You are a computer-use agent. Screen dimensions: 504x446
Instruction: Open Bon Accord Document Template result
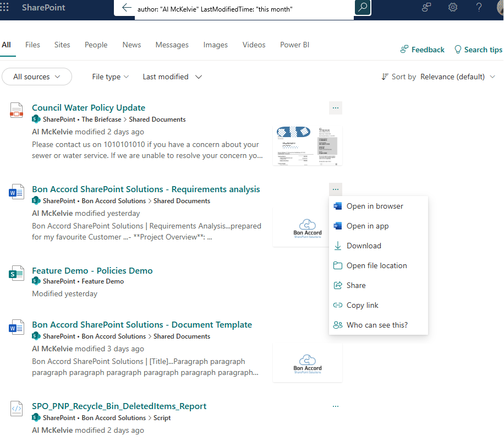coord(142,325)
